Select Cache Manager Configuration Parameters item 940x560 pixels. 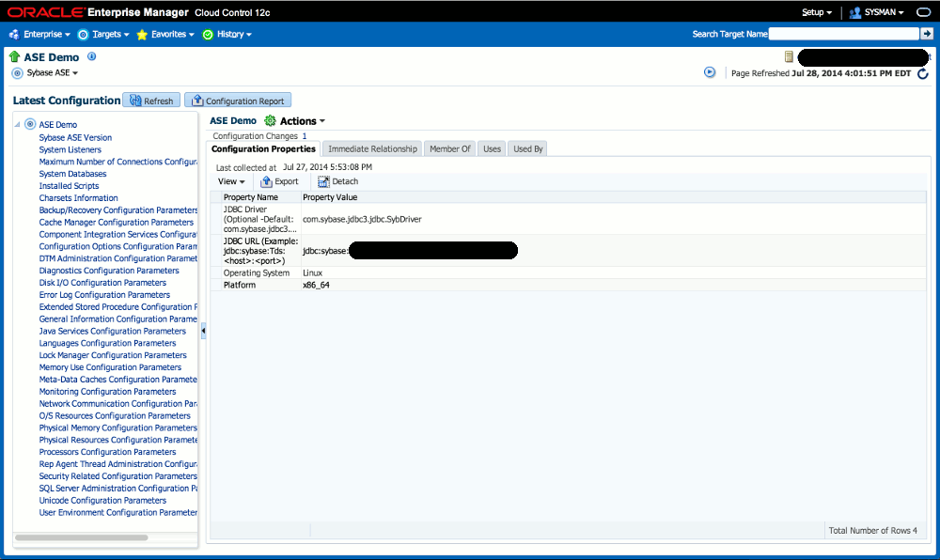(x=117, y=222)
